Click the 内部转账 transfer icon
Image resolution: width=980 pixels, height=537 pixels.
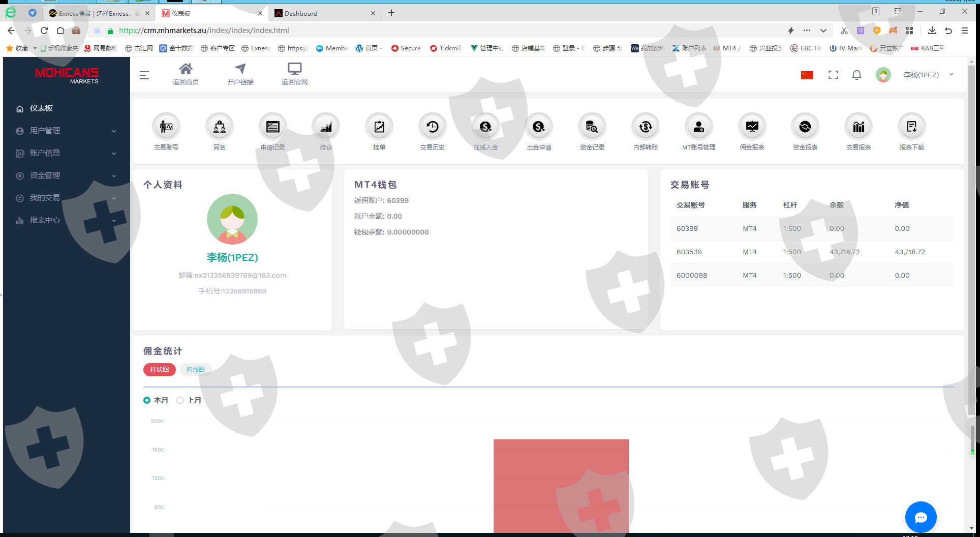tap(646, 127)
